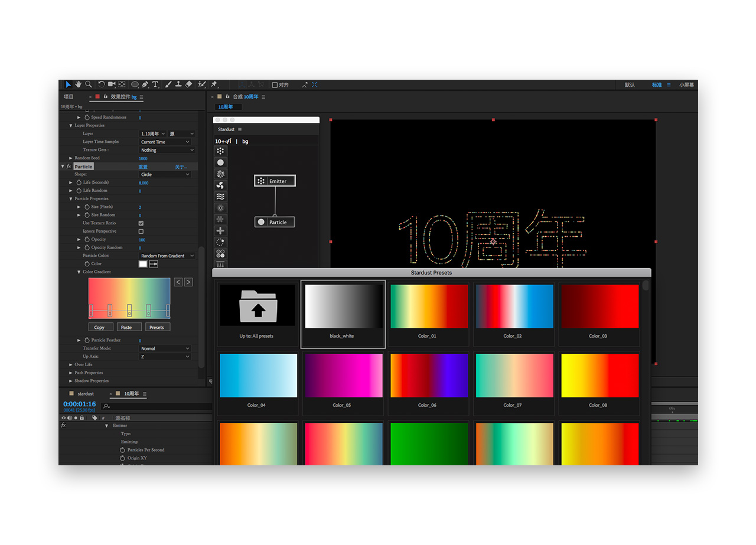Open the Up Axis dropdown

[165, 357]
